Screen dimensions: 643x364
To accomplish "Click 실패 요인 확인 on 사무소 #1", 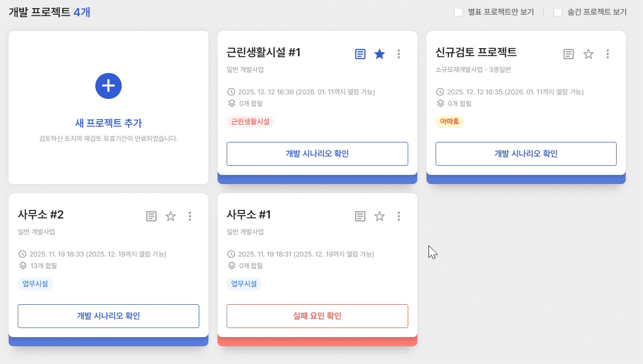I will click(317, 316).
